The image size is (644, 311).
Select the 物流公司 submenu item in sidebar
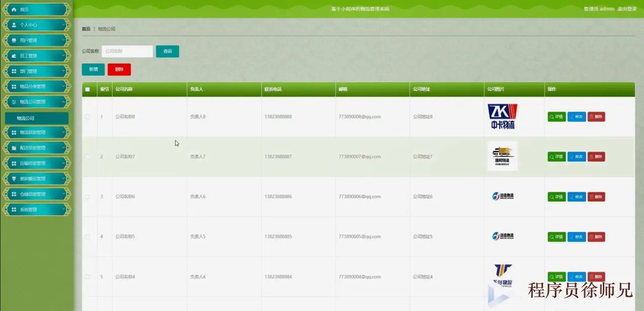point(37,118)
